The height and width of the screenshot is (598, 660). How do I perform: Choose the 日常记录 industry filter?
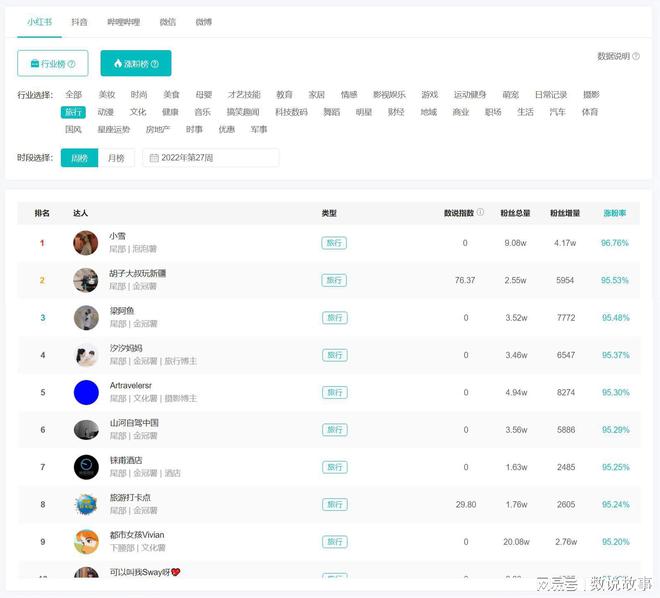click(x=551, y=95)
